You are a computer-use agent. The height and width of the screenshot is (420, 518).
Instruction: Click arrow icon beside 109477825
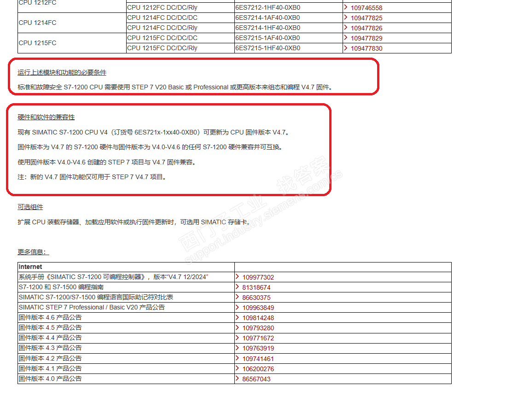pyautogui.click(x=345, y=17)
